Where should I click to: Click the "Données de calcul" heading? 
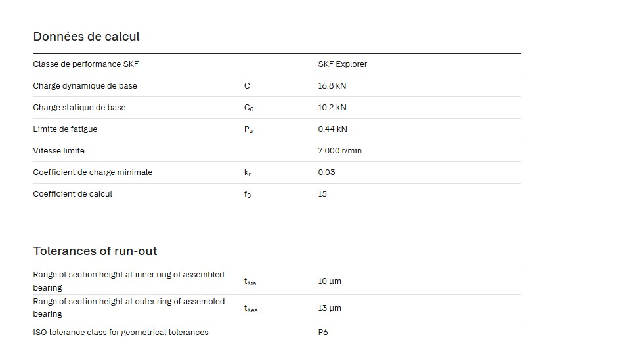point(86,37)
